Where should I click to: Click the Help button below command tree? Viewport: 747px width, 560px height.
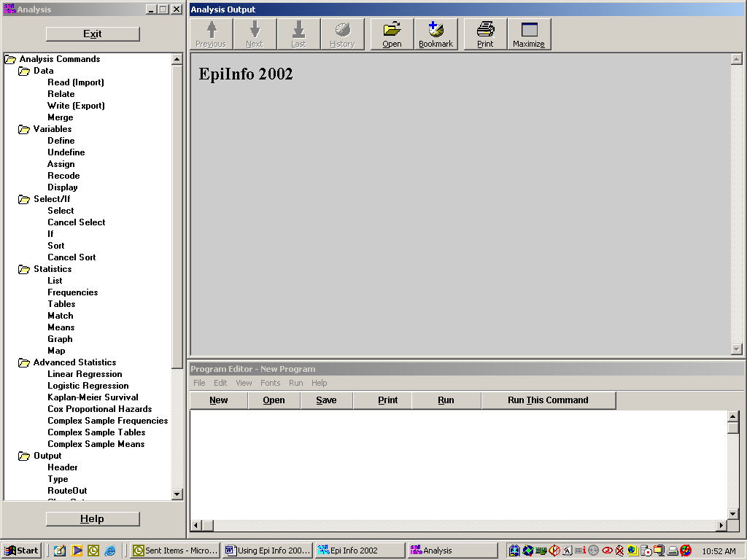(93, 519)
